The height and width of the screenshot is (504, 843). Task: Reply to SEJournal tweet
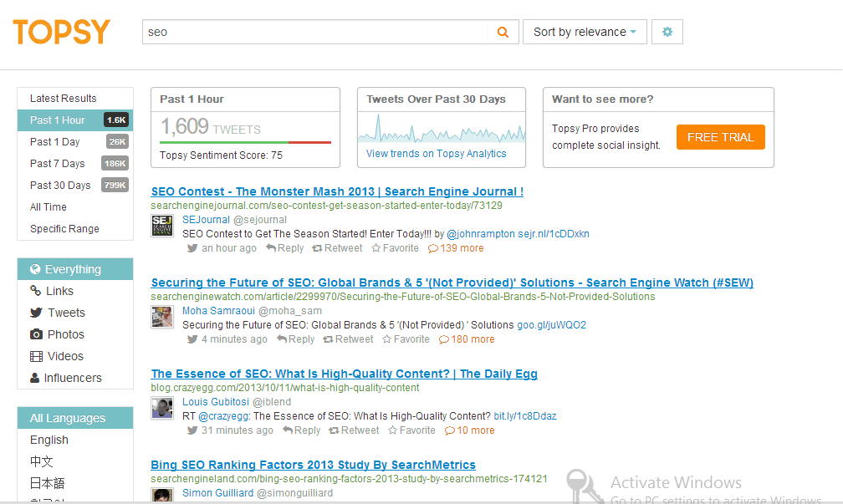click(x=285, y=248)
